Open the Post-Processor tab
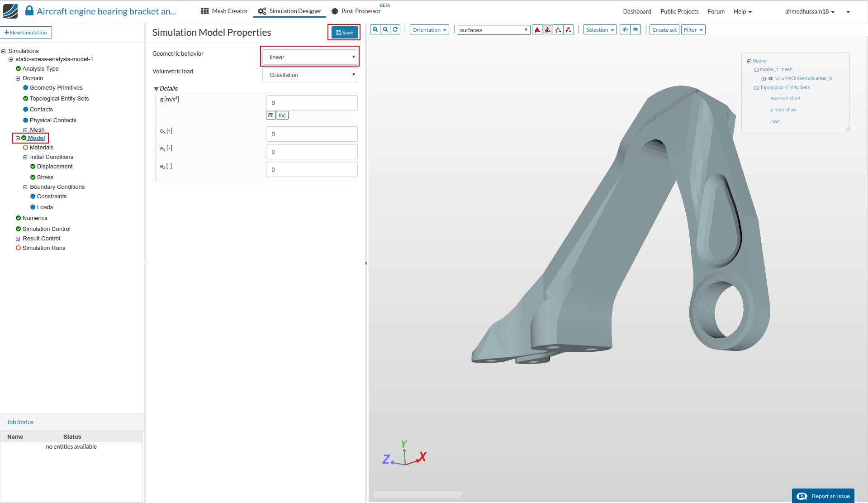 (x=356, y=11)
